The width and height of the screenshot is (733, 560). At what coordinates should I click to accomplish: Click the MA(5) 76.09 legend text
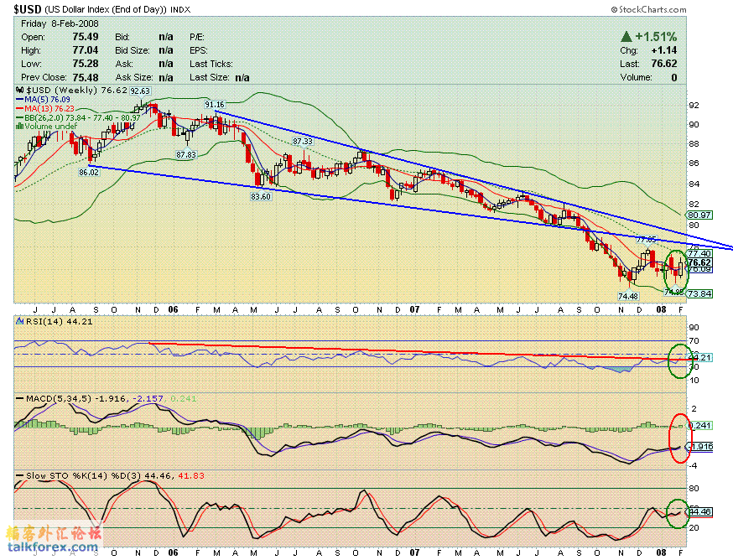coord(47,100)
